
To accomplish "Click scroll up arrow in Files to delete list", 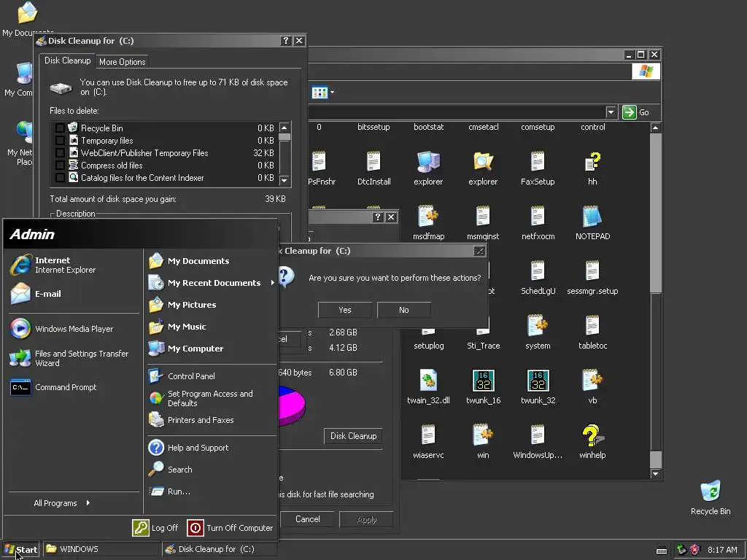I will coord(285,127).
